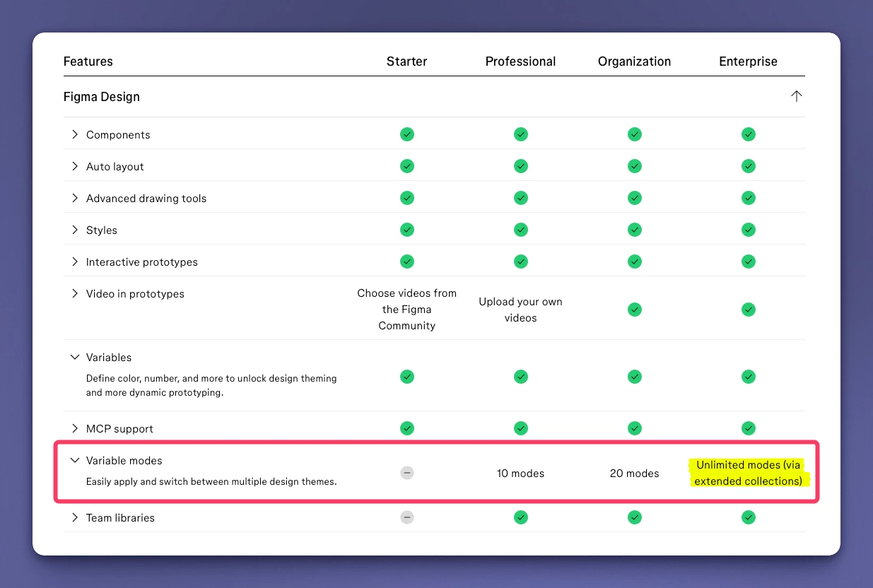Click the Organization checkmark for MCP support
Image resolution: width=873 pixels, height=588 pixels.
[635, 428]
